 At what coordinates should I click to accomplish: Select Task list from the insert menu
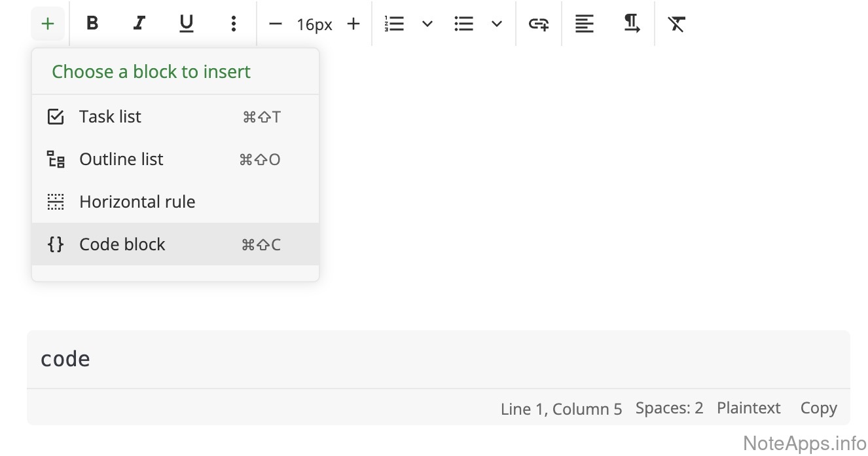pos(110,117)
